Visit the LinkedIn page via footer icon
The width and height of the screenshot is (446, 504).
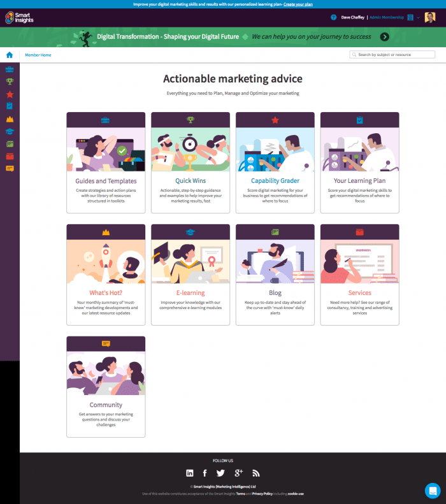point(190,473)
